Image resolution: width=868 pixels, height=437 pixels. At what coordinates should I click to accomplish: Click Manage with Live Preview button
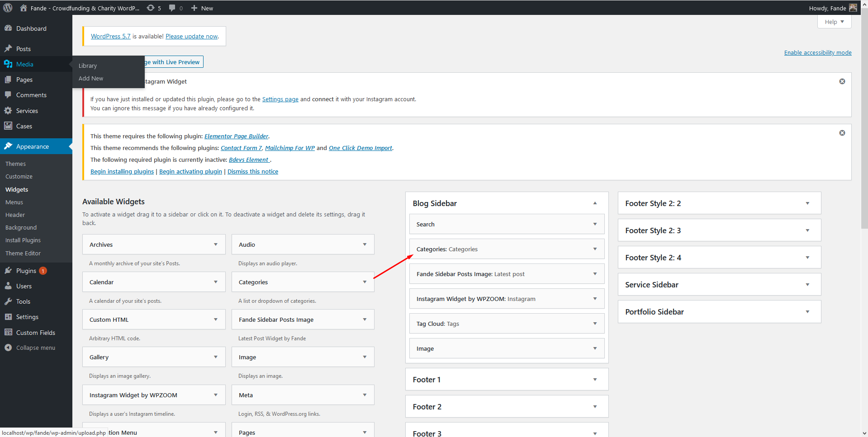coord(174,62)
